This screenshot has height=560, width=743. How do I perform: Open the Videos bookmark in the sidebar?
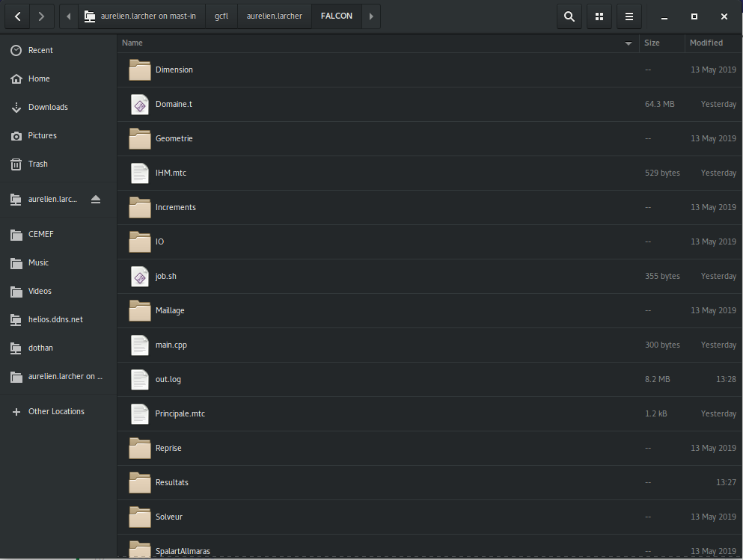click(x=58, y=291)
